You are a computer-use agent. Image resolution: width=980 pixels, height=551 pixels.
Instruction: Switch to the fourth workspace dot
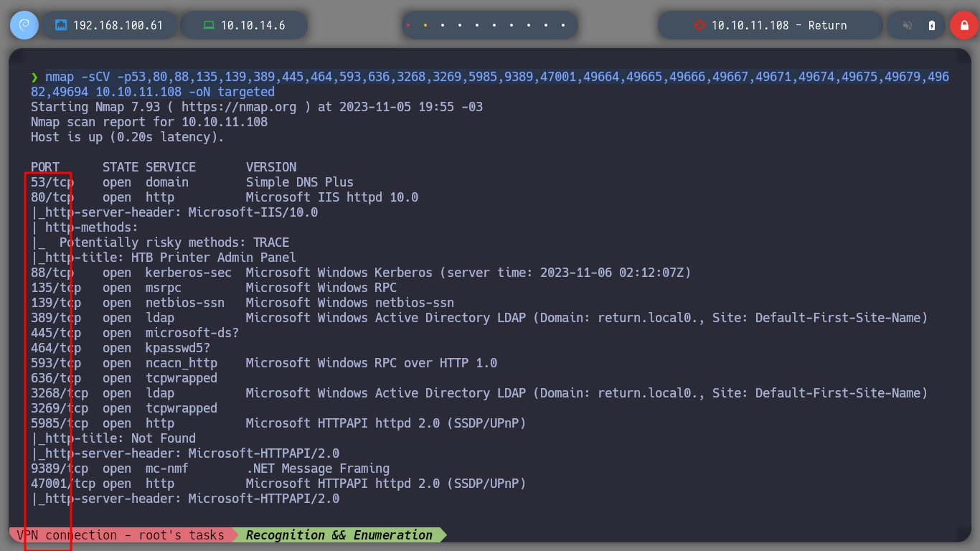460,25
